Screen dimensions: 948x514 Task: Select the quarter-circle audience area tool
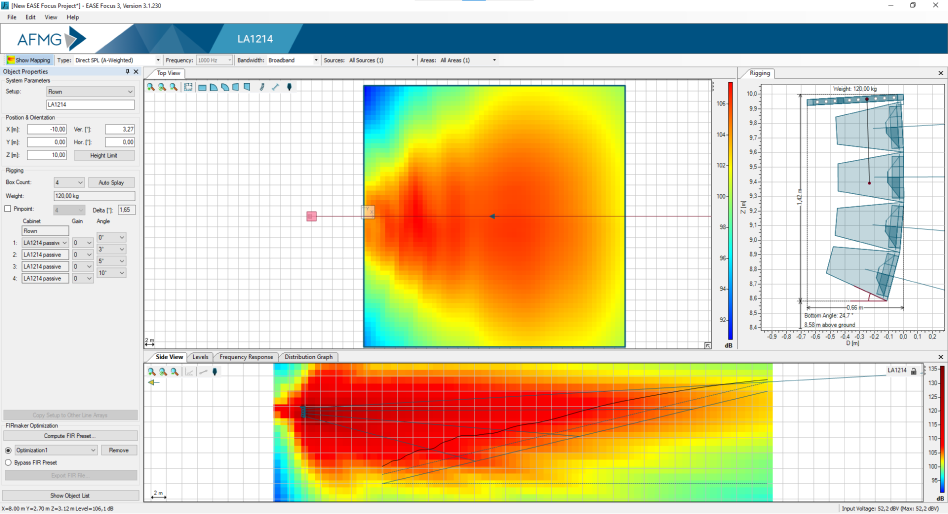tap(214, 87)
